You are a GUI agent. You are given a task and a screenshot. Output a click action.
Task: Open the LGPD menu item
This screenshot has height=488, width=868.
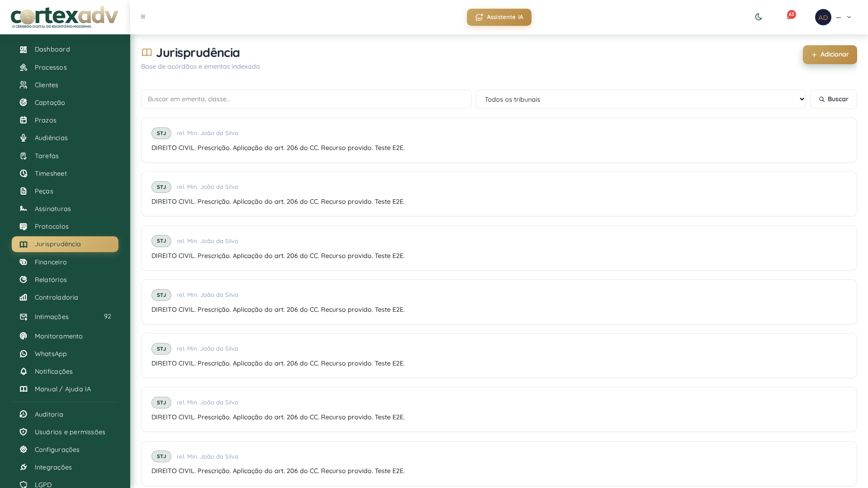click(x=65, y=484)
